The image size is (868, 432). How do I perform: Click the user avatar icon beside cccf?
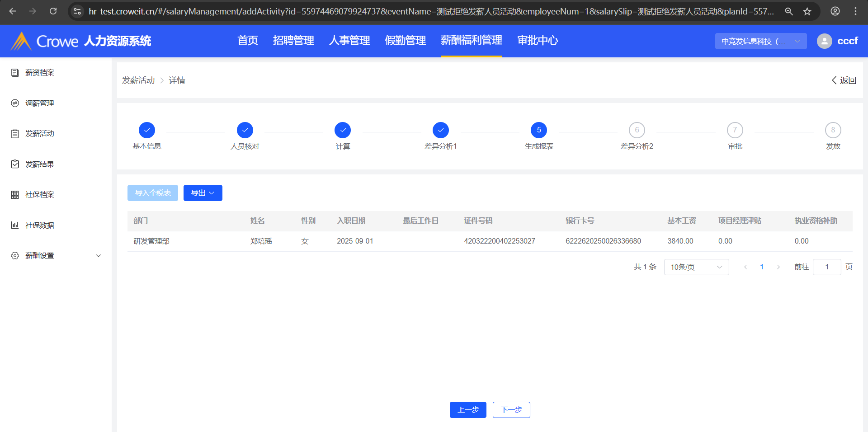click(824, 41)
